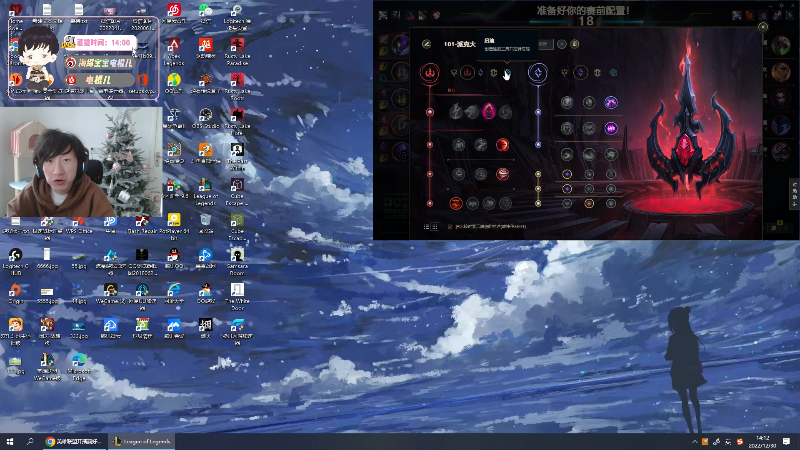The height and width of the screenshot is (450, 800).
Task: Pick the Ghost Poro rune
Action: [x=481, y=174]
